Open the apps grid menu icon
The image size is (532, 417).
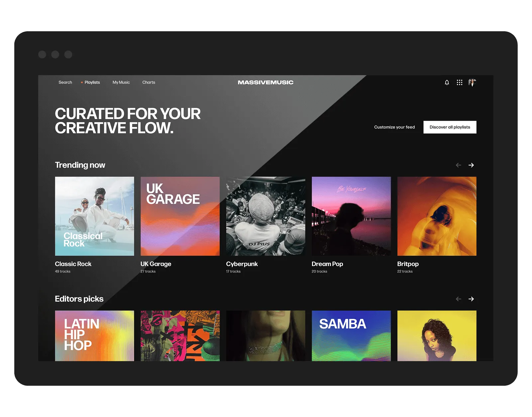pos(459,82)
